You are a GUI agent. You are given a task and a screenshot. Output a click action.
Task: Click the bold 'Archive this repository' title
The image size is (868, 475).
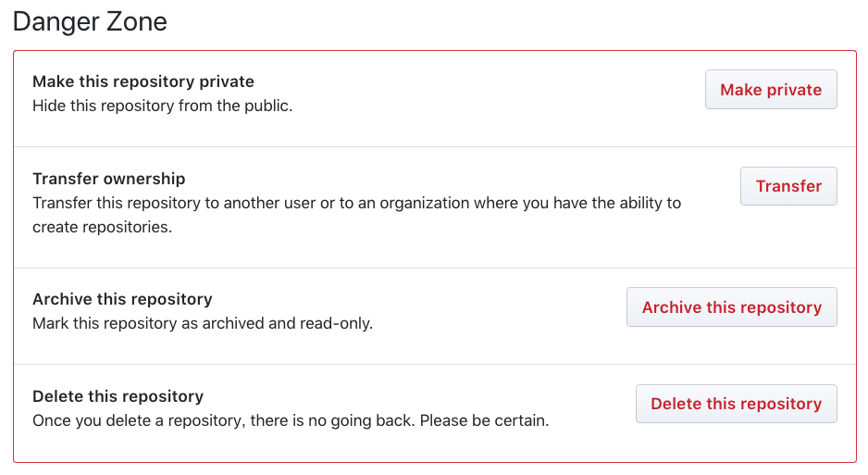(122, 299)
